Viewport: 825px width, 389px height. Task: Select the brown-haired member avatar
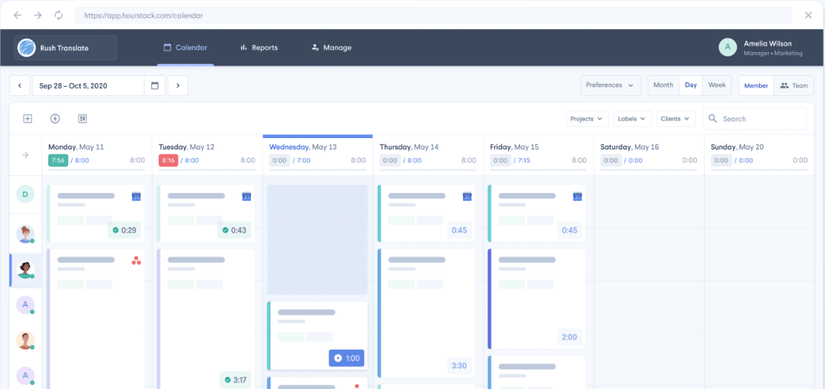pos(25,341)
